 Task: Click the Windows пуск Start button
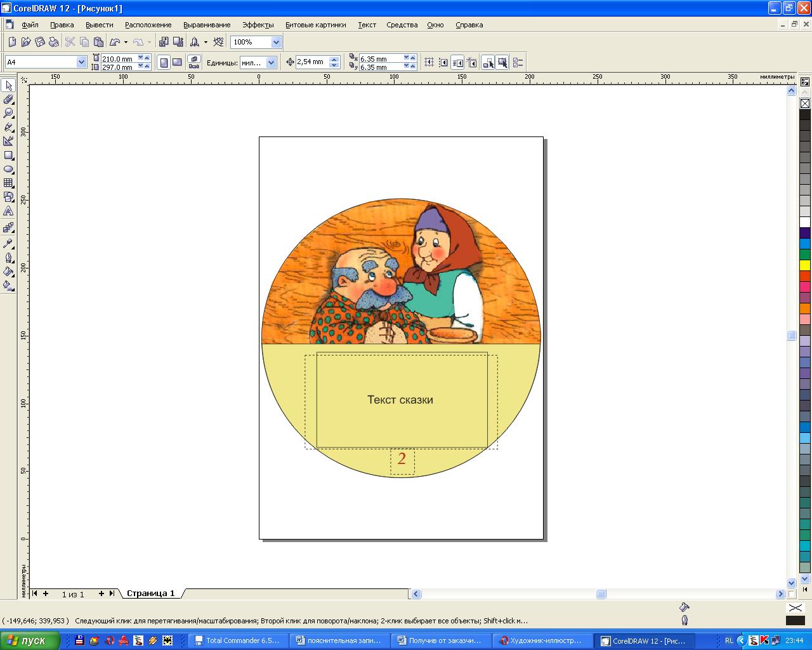[30, 640]
